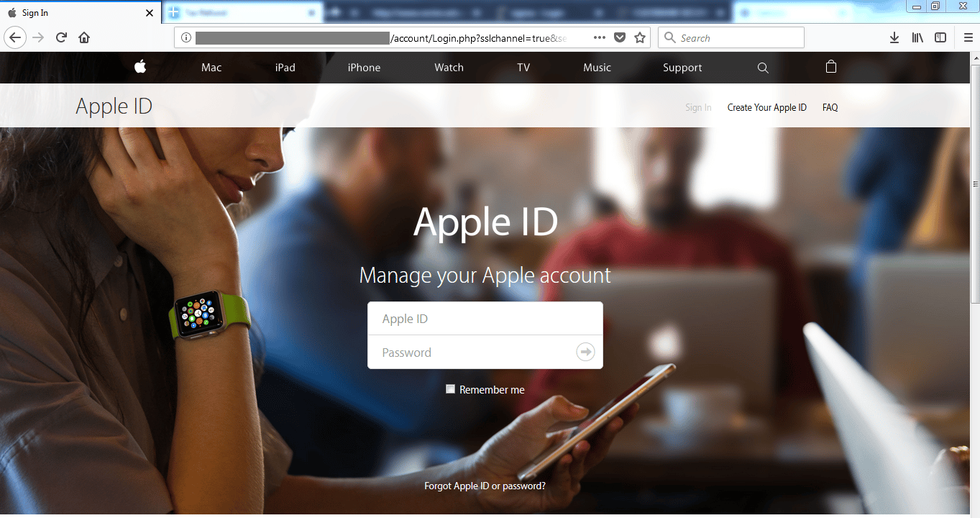Open the Firefox hamburger menu

click(968, 38)
